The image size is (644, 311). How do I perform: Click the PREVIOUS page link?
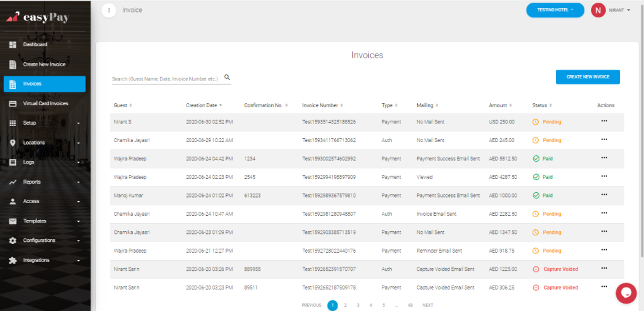pos(311,305)
